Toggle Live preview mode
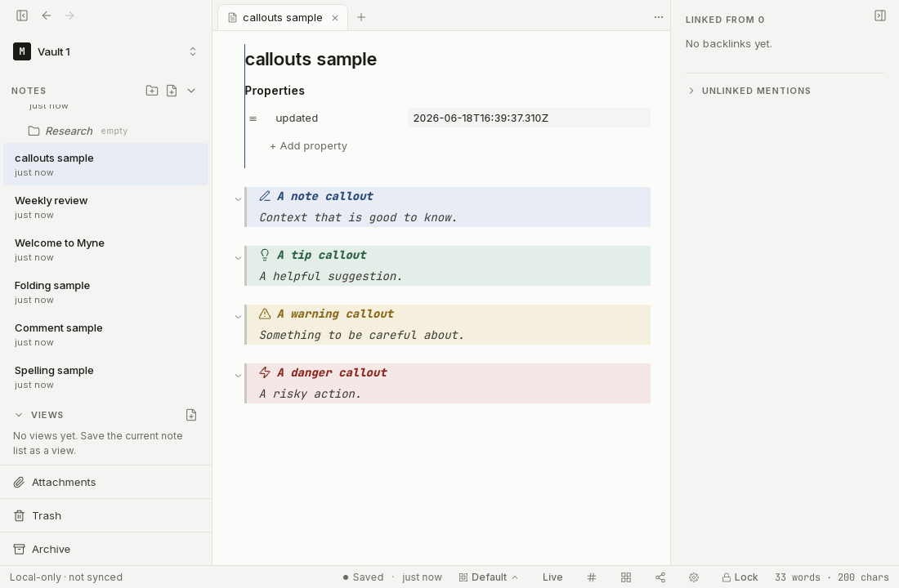The height and width of the screenshot is (588, 899). coord(552,577)
